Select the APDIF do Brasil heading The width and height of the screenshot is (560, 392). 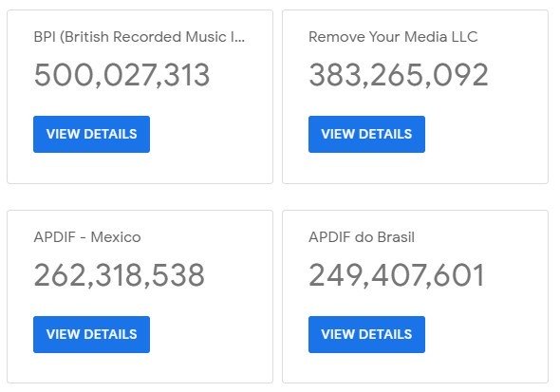(362, 237)
